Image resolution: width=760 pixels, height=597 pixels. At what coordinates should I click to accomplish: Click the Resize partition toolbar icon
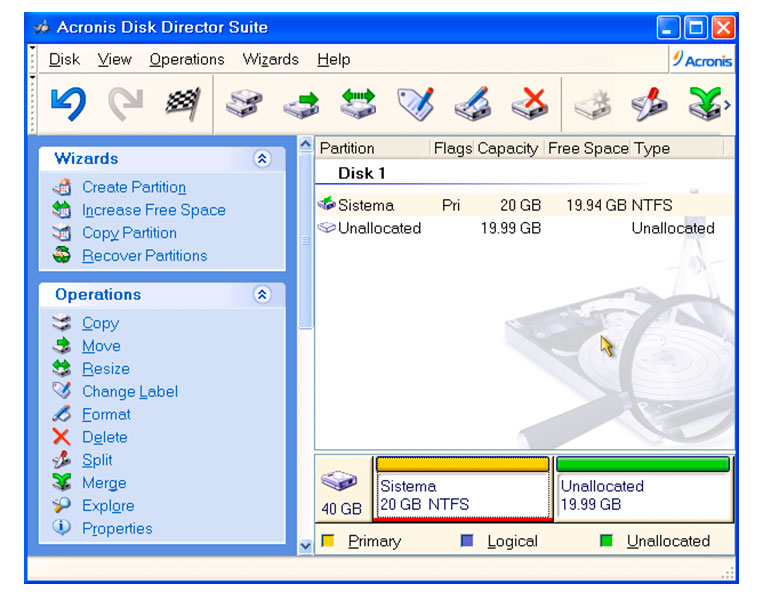click(x=358, y=104)
